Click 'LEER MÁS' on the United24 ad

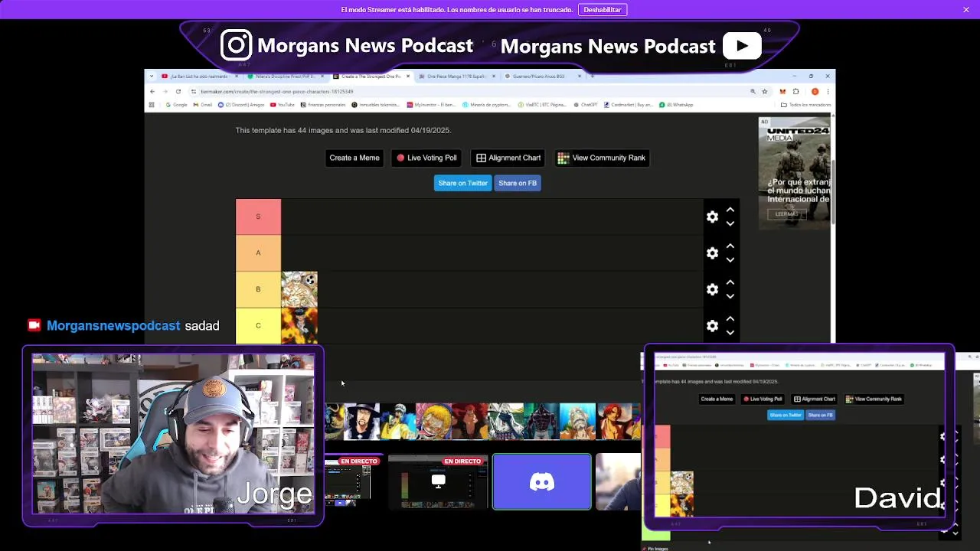tap(786, 214)
